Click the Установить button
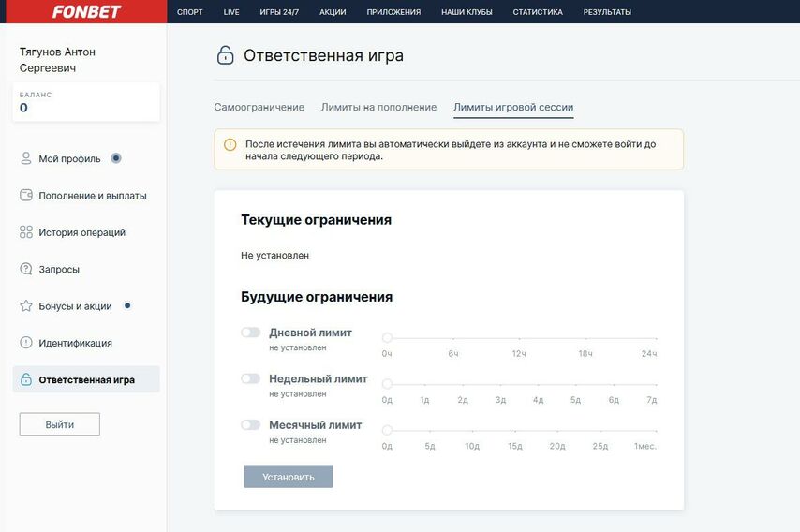Screen dimensions: 800x532 click(289, 477)
